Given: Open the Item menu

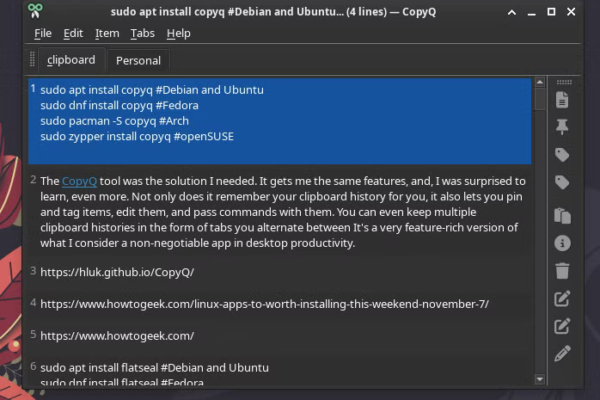Looking at the screenshot, I should [x=107, y=33].
